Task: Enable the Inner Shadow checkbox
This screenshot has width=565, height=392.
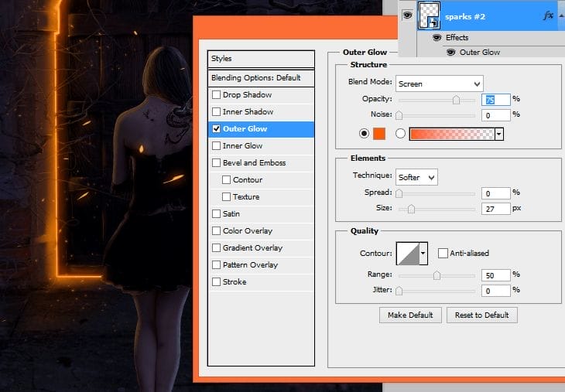Action: pos(216,111)
